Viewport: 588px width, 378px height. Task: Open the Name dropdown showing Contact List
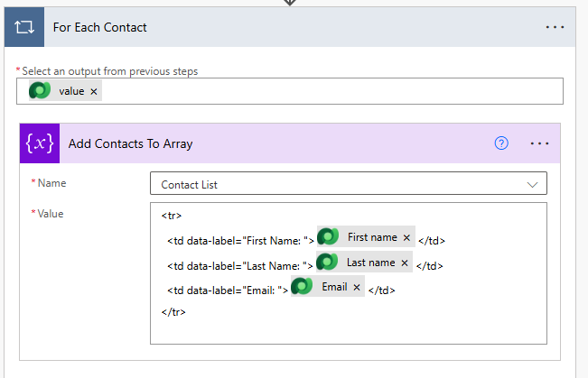point(348,184)
